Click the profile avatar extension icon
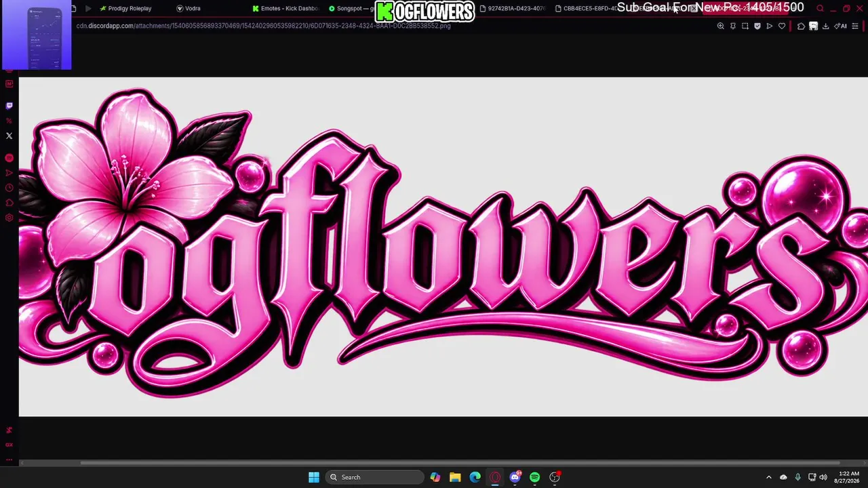 (813, 26)
